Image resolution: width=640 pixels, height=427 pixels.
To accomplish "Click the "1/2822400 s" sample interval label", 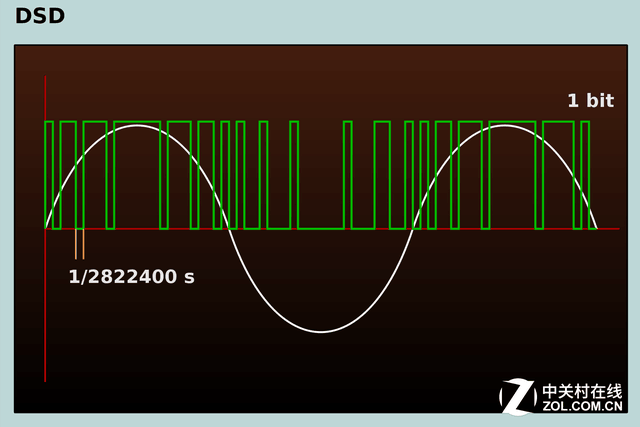I will point(131,277).
